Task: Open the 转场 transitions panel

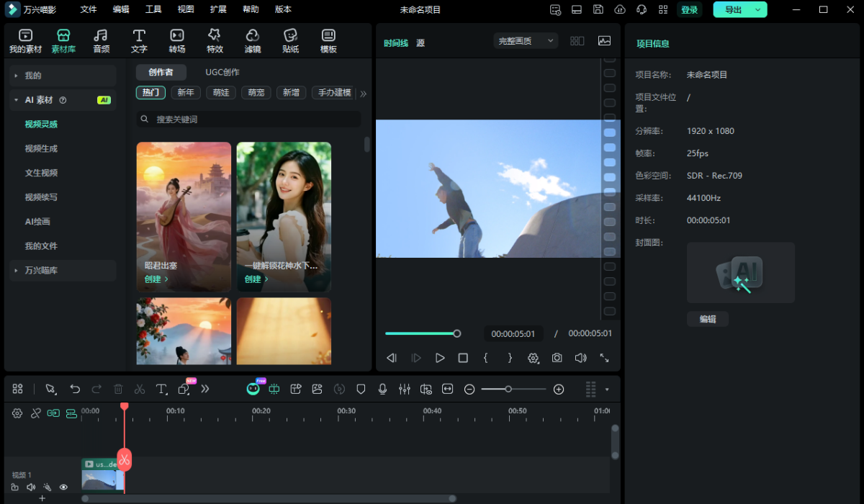Action: pyautogui.click(x=177, y=41)
